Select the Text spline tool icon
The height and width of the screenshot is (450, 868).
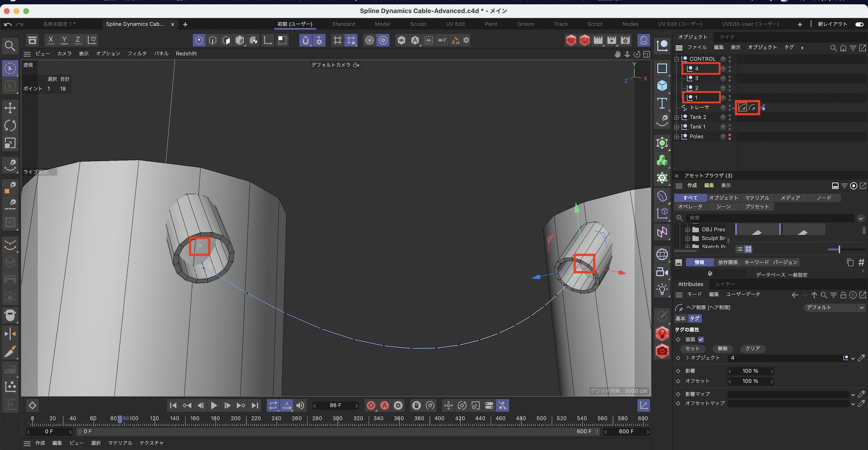[x=662, y=103]
